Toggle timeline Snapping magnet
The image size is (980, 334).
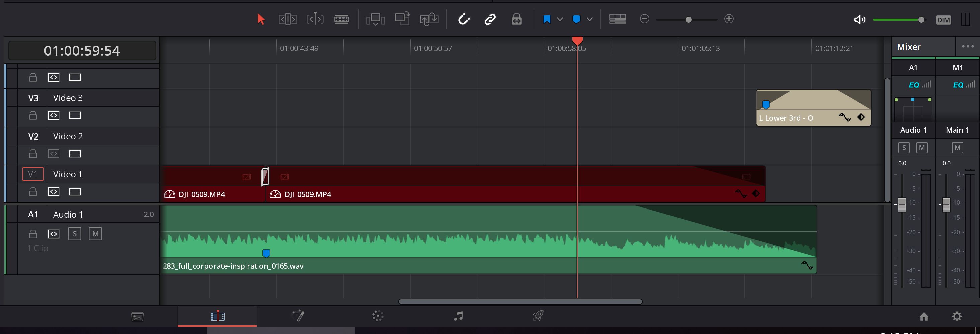[x=464, y=19]
